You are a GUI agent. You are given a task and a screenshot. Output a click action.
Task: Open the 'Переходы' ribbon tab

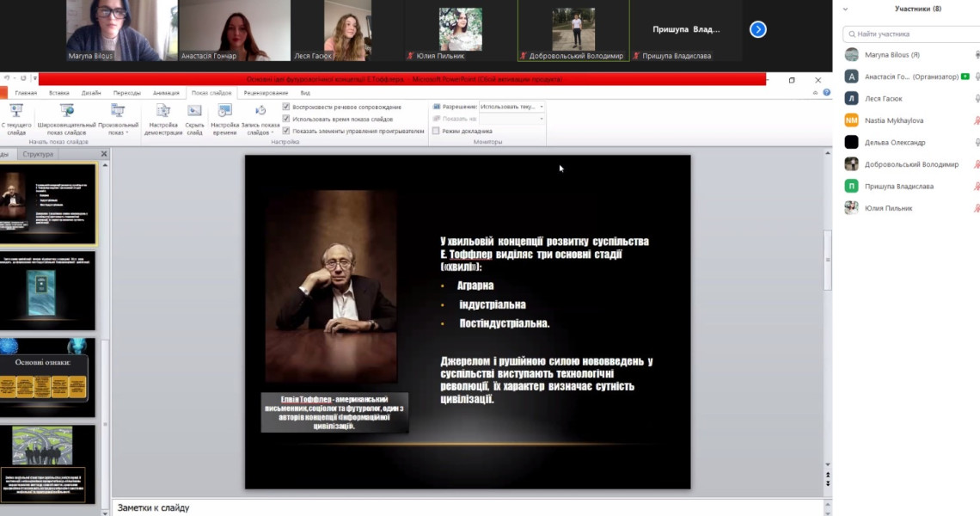[x=127, y=93]
